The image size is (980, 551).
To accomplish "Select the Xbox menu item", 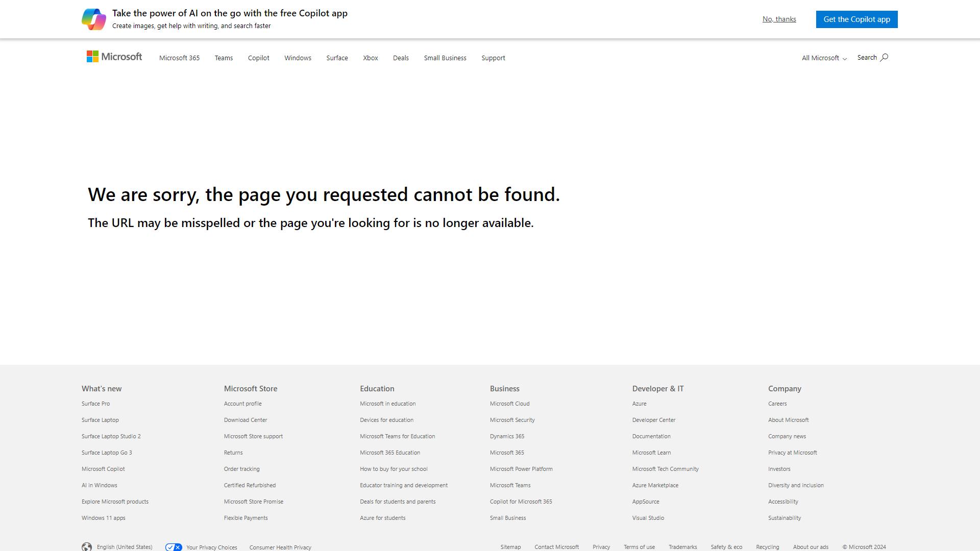I will point(370,58).
